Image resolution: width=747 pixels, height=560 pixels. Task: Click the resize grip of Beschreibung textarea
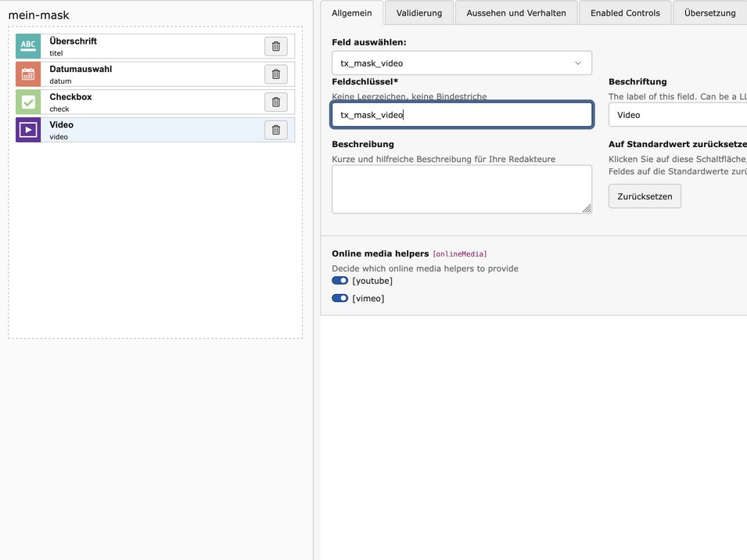pyautogui.click(x=587, y=208)
